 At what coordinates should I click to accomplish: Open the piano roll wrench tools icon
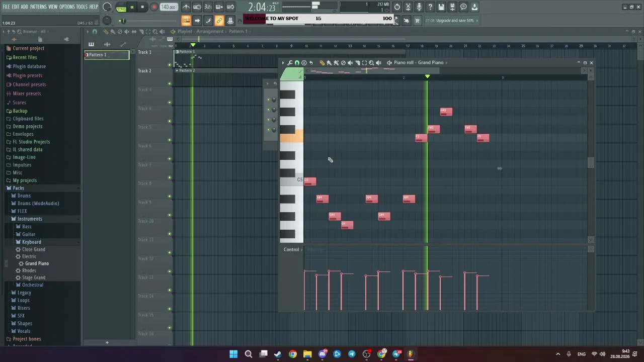click(x=290, y=63)
